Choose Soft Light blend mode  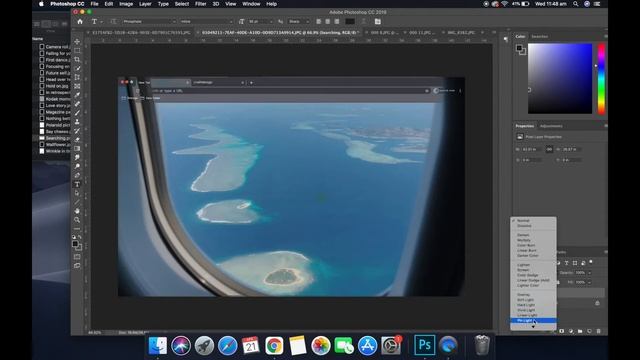click(526, 300)
